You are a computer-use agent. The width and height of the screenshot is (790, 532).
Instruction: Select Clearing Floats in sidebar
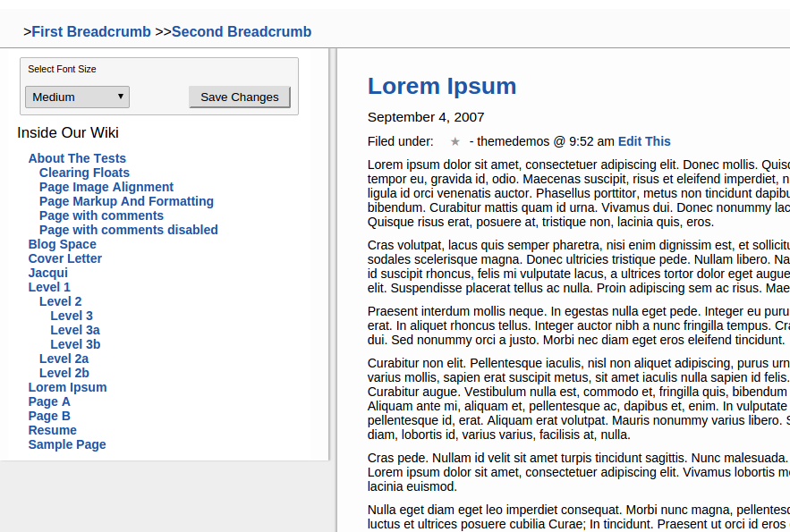[84, 173]
